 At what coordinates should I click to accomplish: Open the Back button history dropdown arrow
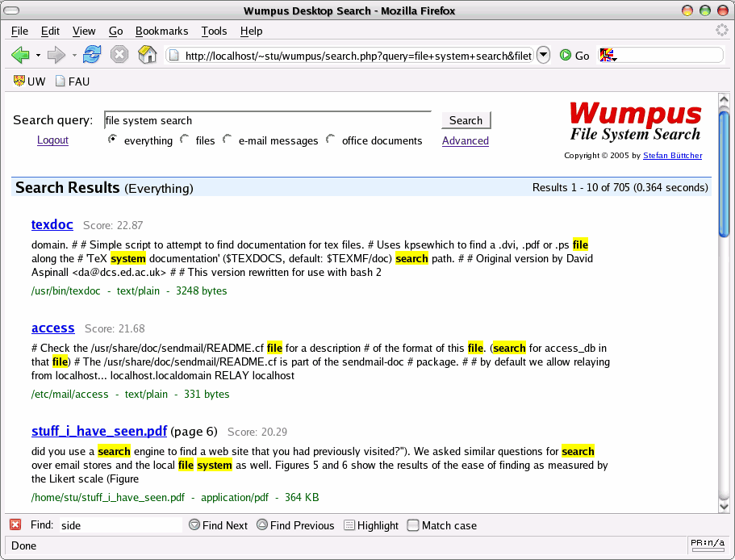[x=38, y=56]
